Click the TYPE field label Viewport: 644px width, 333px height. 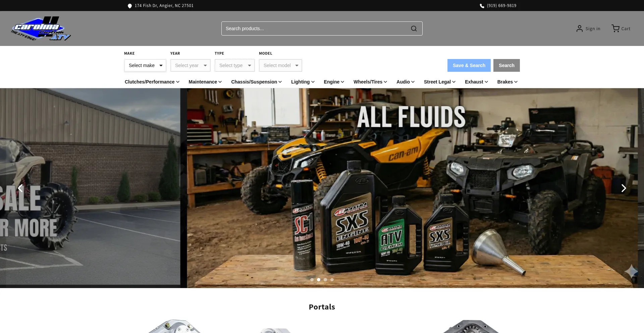pyautogui.click(x=219, y=53)
